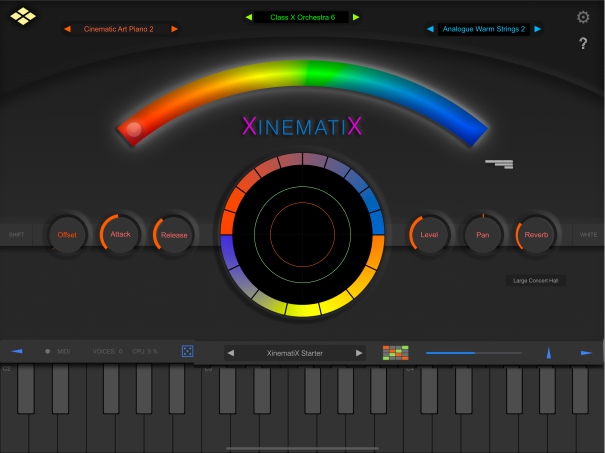Click the Pan knob
Image resolution: width=605 pixels, height=453 pixels.
pos(482,235)
